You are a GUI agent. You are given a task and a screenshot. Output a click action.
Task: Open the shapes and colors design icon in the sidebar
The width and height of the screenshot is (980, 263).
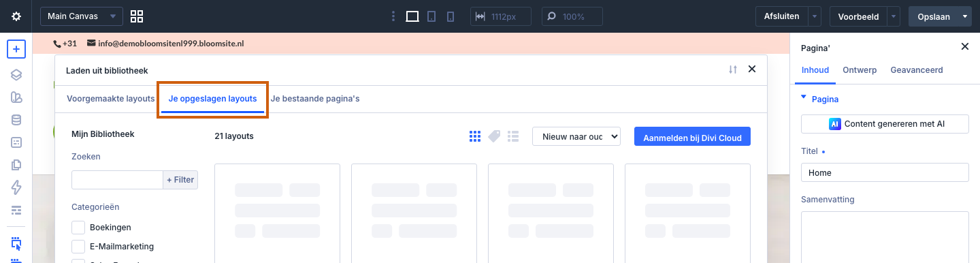16,97
